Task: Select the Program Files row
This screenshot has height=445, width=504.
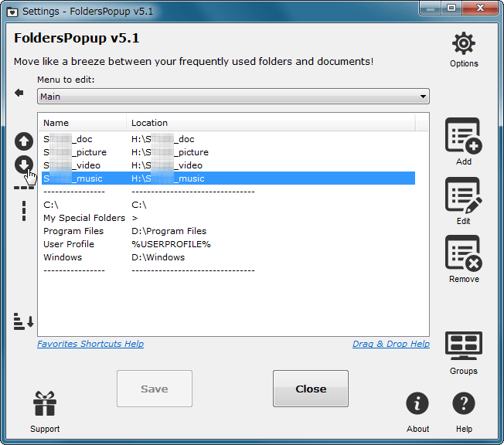Action: [228, 231]
